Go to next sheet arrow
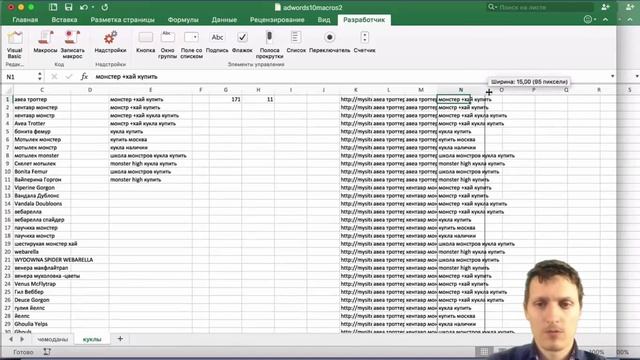640x360 pixels. tap(22, 339)
